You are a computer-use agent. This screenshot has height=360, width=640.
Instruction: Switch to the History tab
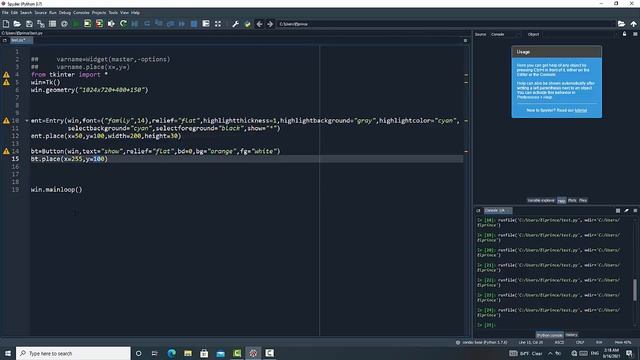pyautogui.click(x=571, y=335)
